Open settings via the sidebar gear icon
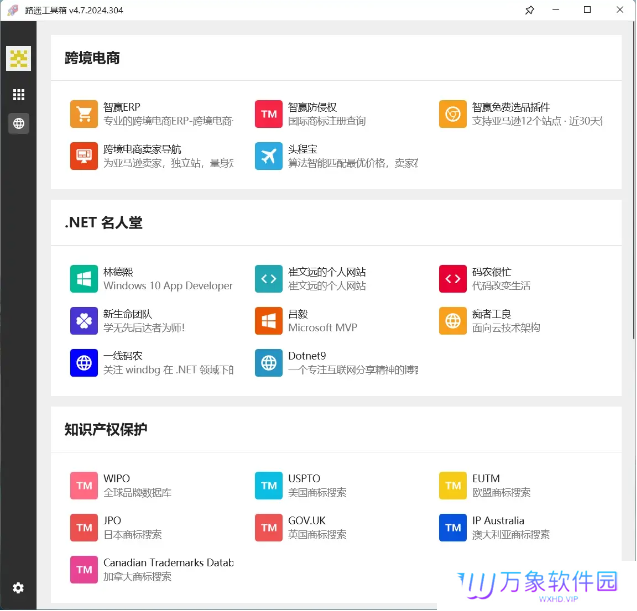Screen dimensions: 637x611 point(18,588)
